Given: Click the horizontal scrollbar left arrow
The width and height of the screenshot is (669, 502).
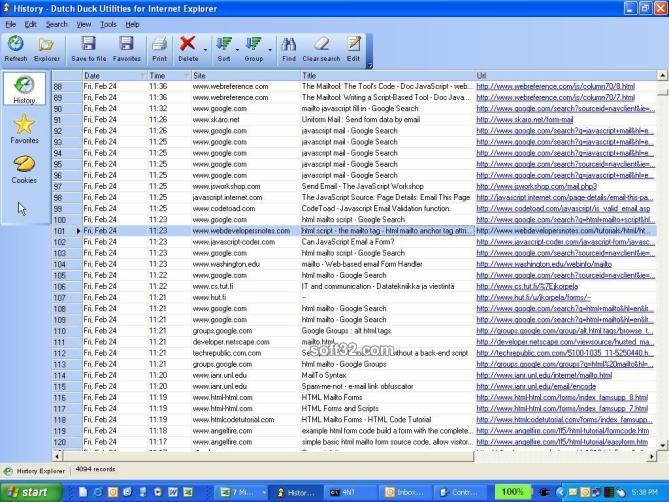Looking at the screenshot, I should [57, 456].
